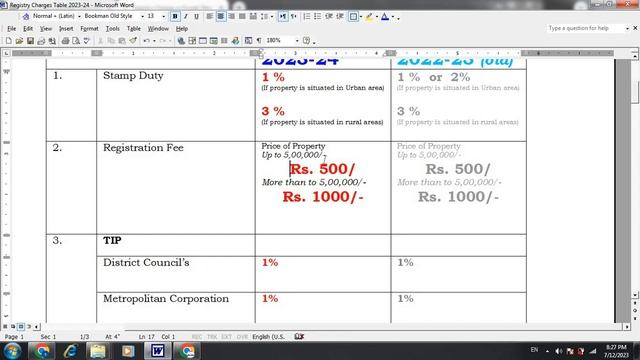Open the View menu
Image resolution: width=640 pixels, height=360 pixels.
pos(46,29)
